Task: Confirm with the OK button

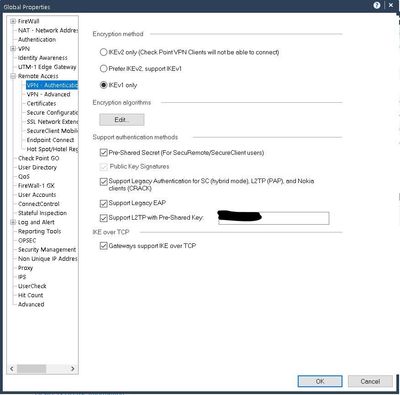Action: tap(320, 381)
